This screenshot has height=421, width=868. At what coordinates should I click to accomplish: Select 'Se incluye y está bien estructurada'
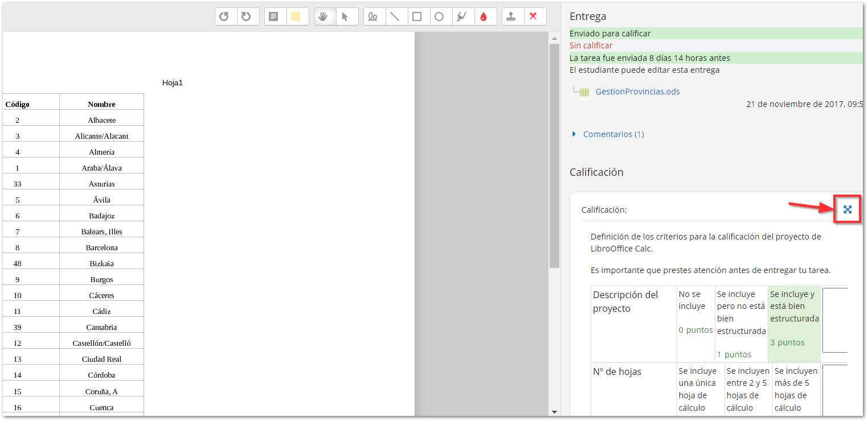click(x=795, y=324)
